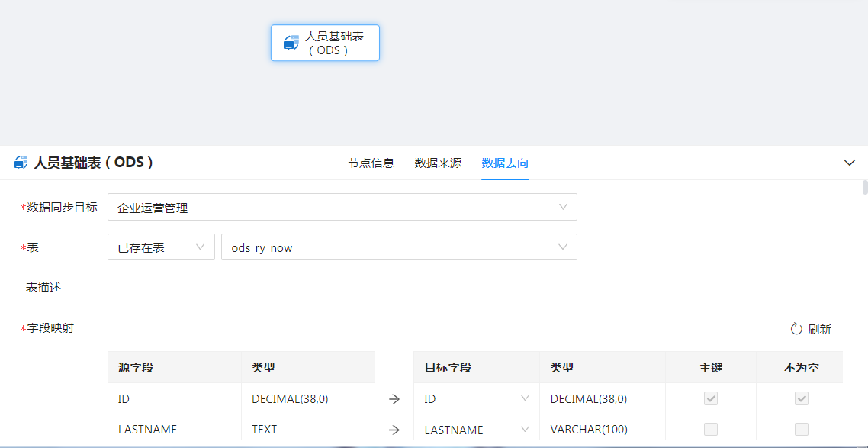868x448 pixels.
Task: Click the 刷新 button text
Action: pos(819,329)
